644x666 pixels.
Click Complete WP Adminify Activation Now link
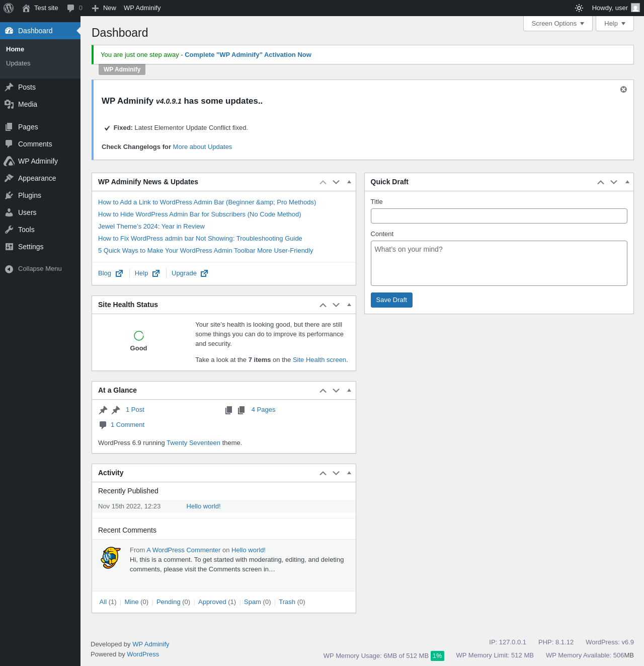(248, 55)
